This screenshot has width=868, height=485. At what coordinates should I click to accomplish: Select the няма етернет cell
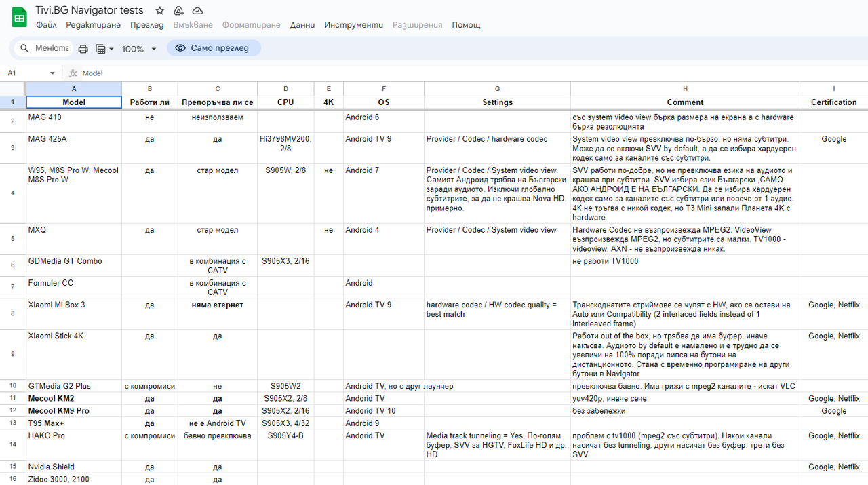click(218, 314)
